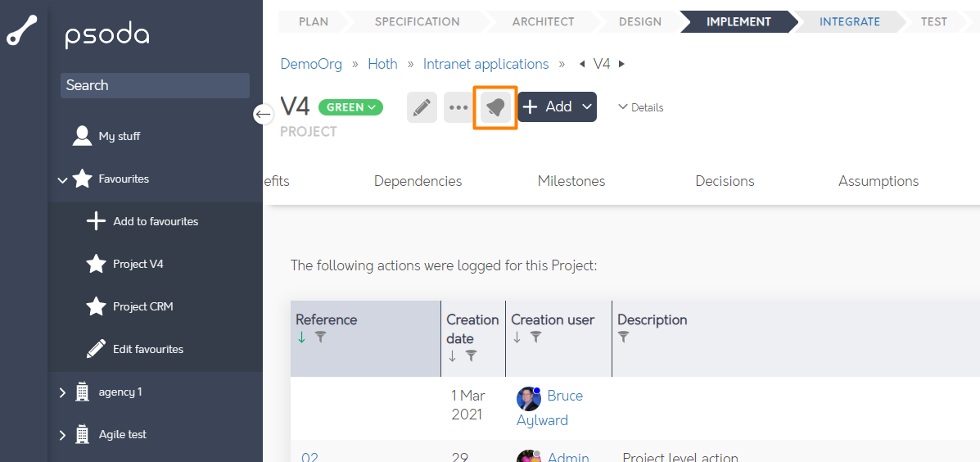Select the INTEGRATE lifecycle stage
The image size is (980, 462).
[x=849, y=22]
